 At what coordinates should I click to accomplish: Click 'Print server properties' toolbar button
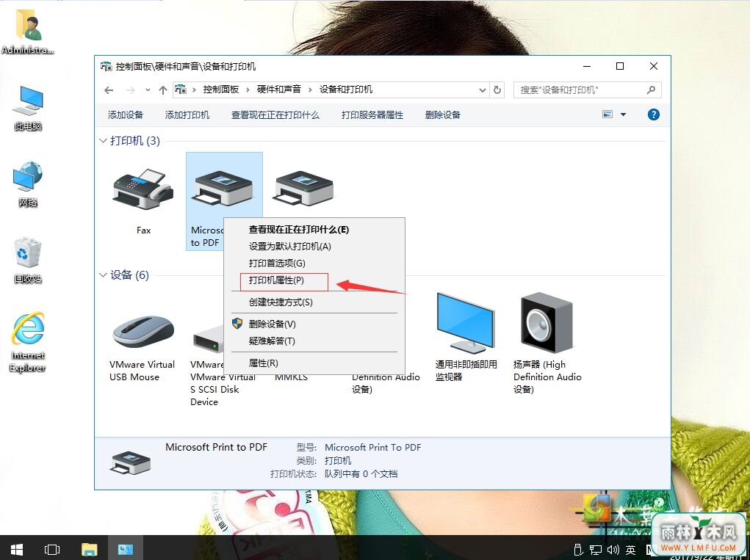[372, 114]
